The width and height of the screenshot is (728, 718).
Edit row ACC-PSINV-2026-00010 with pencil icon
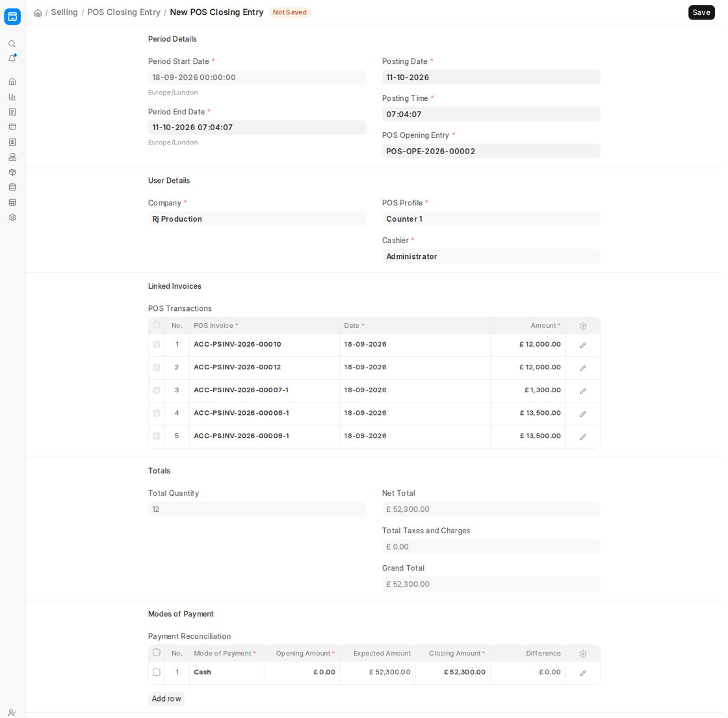pos(582,345)
